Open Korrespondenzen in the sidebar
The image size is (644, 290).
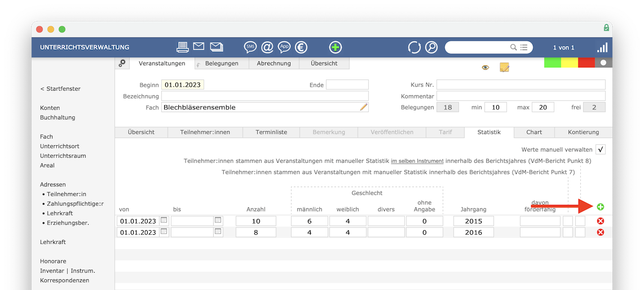click(64, 280)
